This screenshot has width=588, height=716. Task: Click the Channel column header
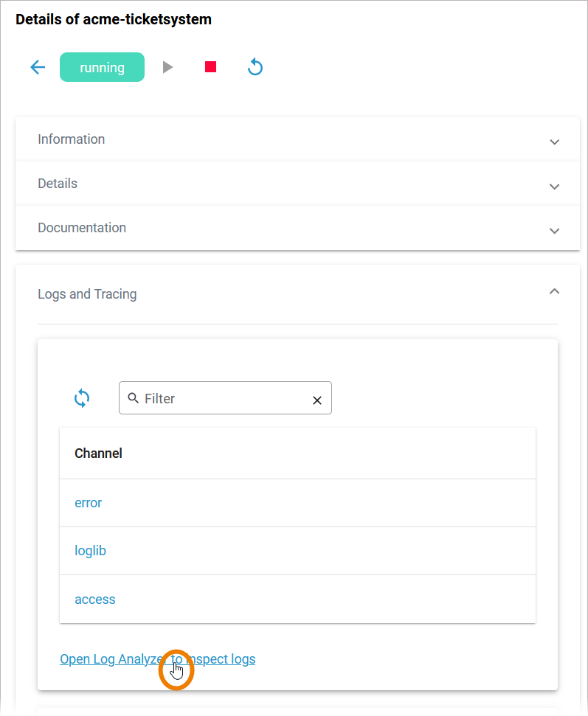(x=98, y=453)
